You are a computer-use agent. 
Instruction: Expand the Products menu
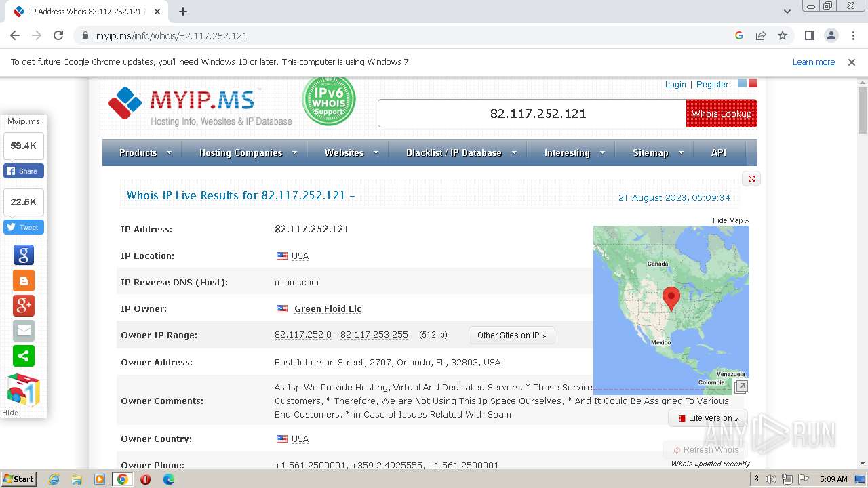pos(145,152)
